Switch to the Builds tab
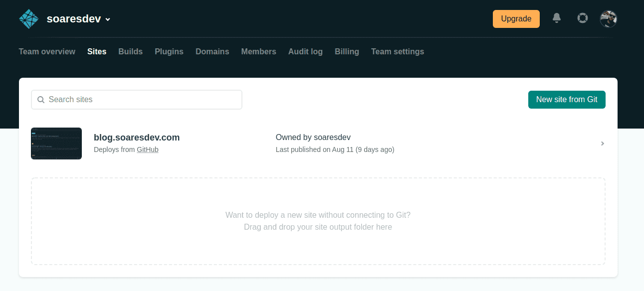The image size is (644, 291). tap(130, 51)
